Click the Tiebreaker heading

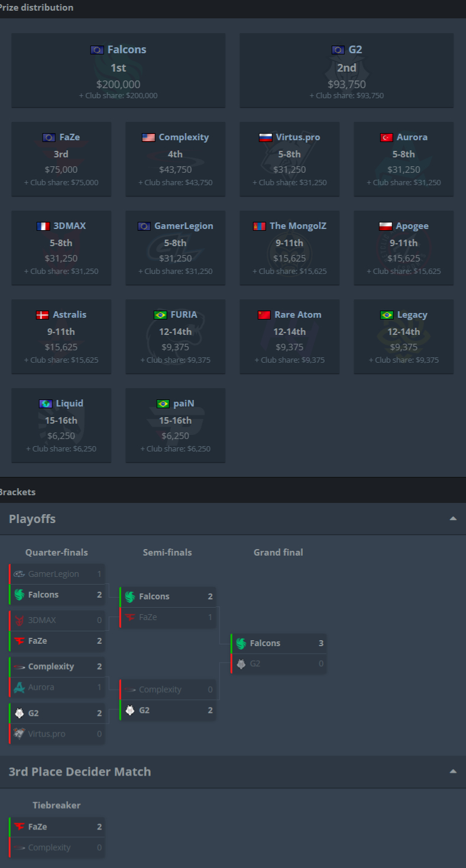(x=57, y=805)
